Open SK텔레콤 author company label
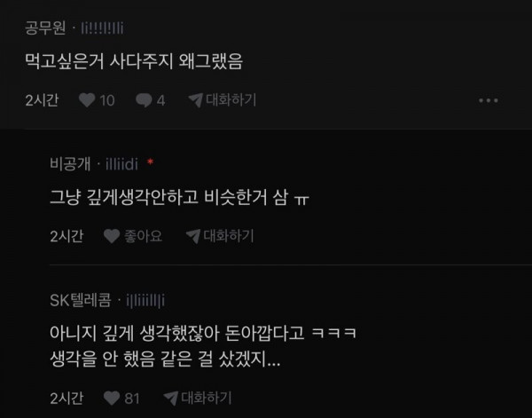 (x=81, y=300)
